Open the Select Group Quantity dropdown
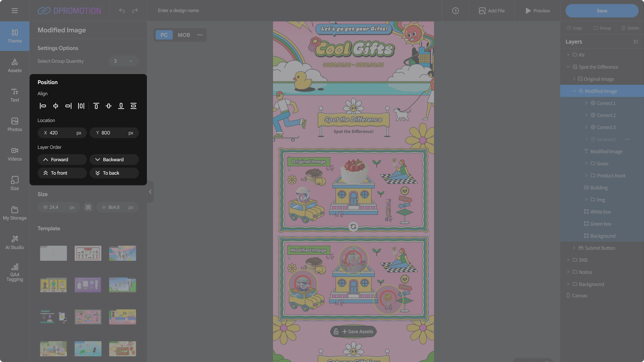Screen dimensions: 644x362 (123, 61)
